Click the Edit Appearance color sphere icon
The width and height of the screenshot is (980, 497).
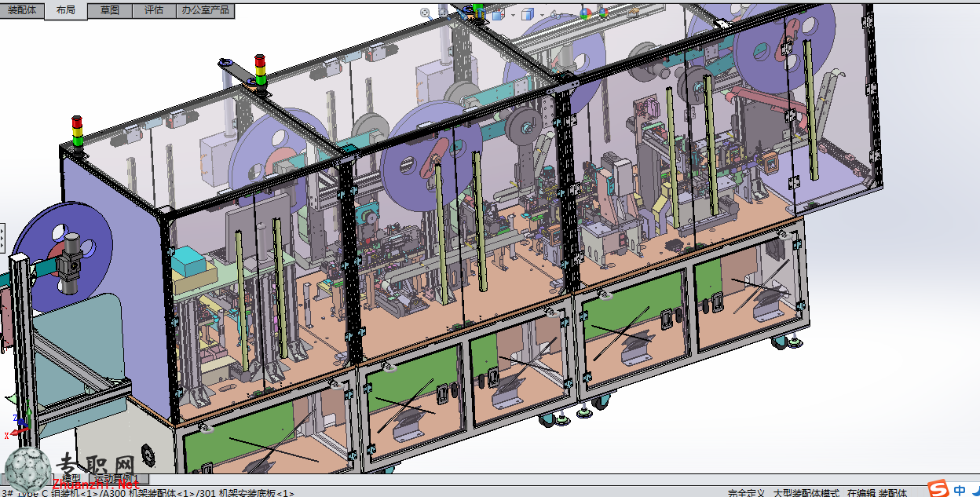[586, 14]
